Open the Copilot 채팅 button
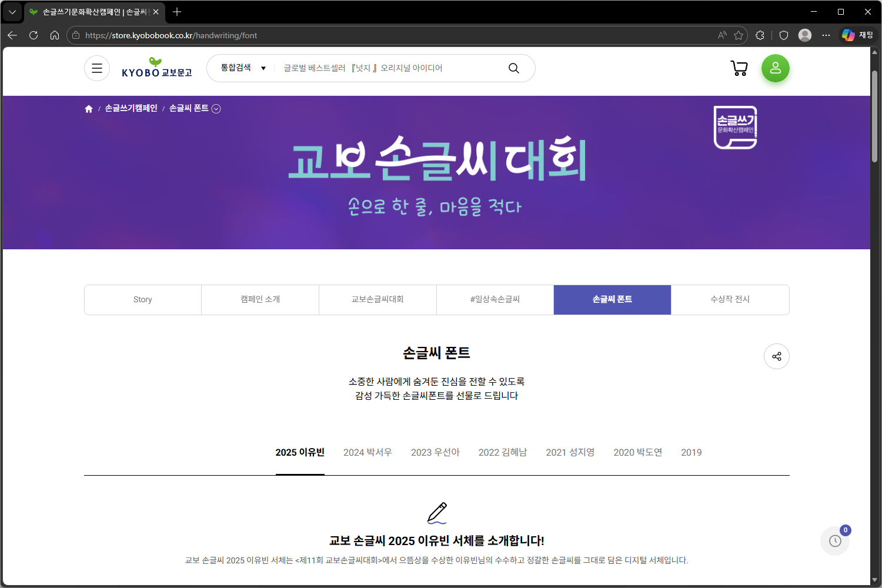 tap(857, 35)
